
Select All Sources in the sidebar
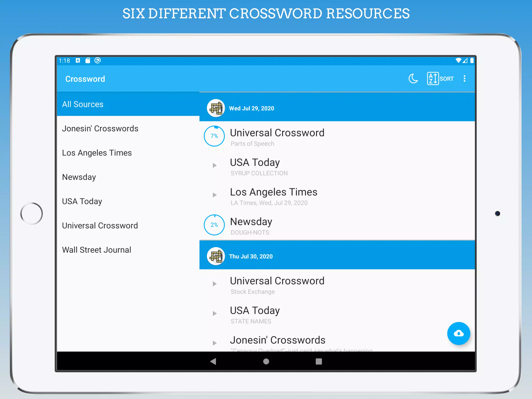click(x=83, y=104)
